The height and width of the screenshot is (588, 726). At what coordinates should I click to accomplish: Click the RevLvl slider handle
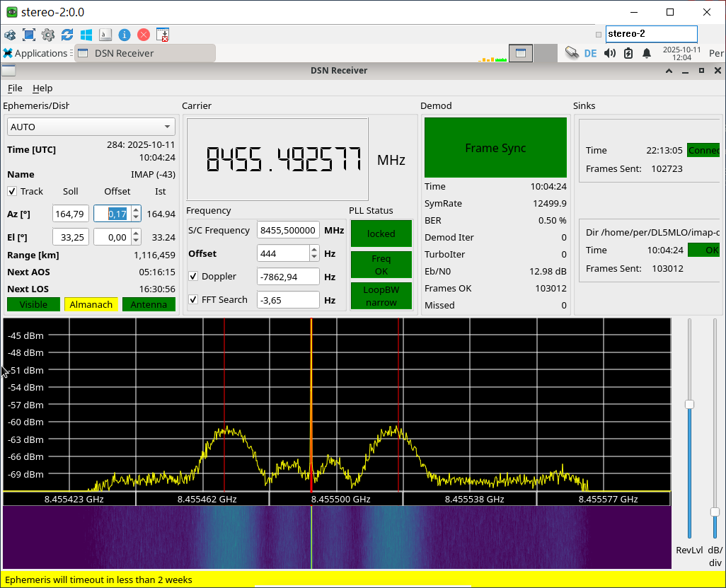click(x=689, y=405)
